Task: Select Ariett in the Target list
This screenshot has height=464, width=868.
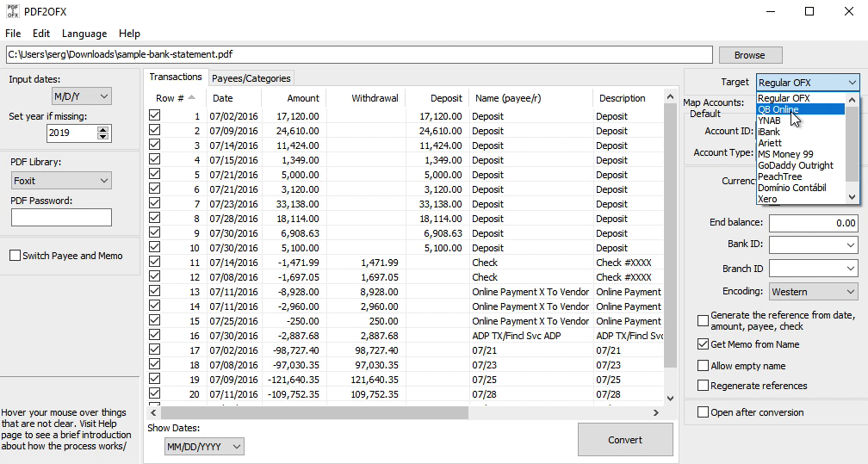Action: (x=801, y=143)
